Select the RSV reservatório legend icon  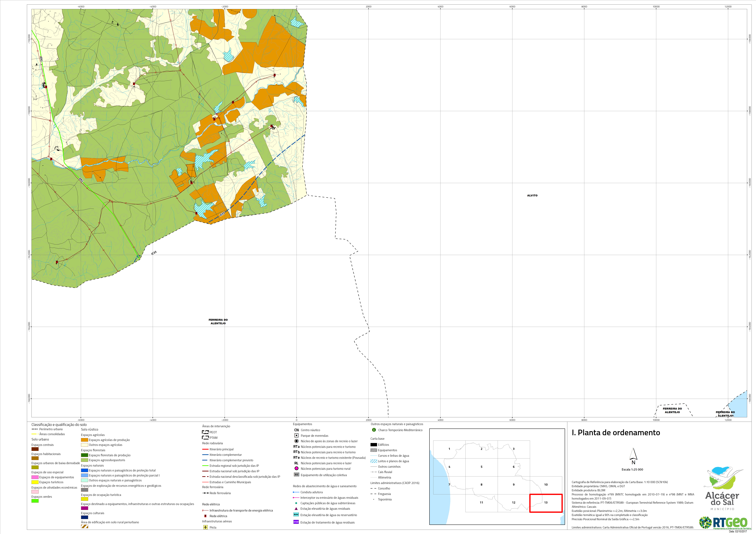[296, 515]
